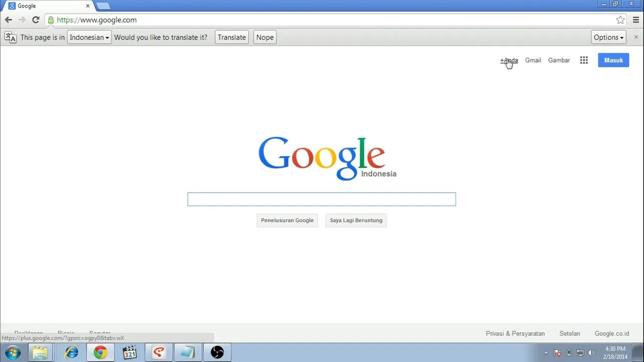Go back using the browser back arrow
Viewport: 644px width, 362px height.
click(x=8, y=20)
